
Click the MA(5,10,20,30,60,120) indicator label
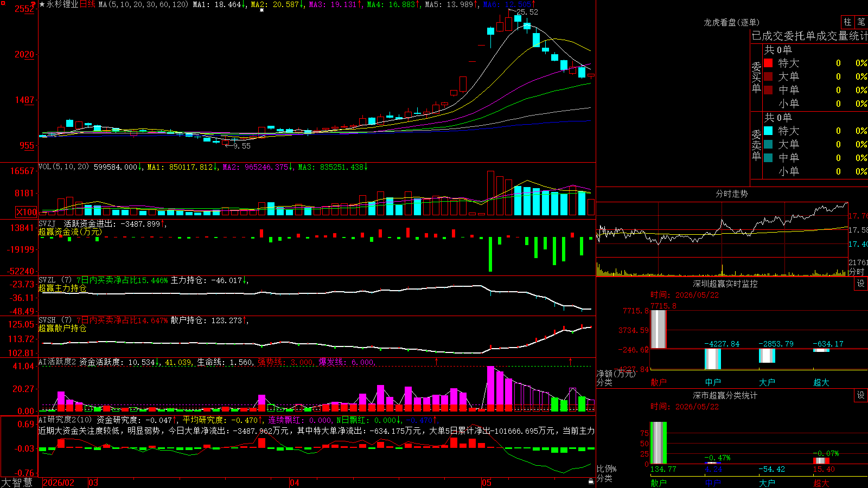coord(143,4)
